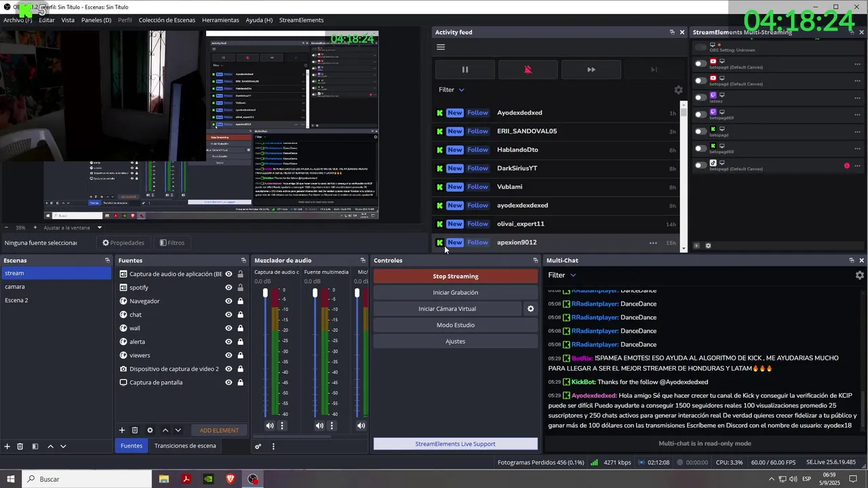This screenshot has height=488, width=868.
Task: Open the Colección de Escenas menu
Action: [167, 20]
